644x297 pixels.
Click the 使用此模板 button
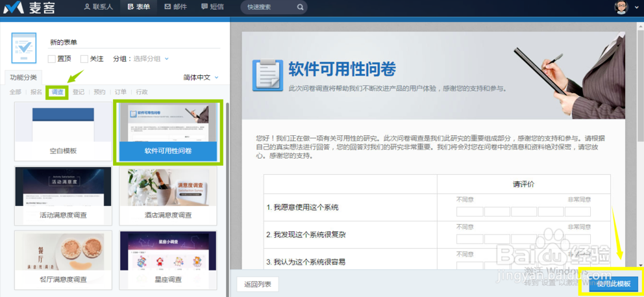(x=613, y=284)
